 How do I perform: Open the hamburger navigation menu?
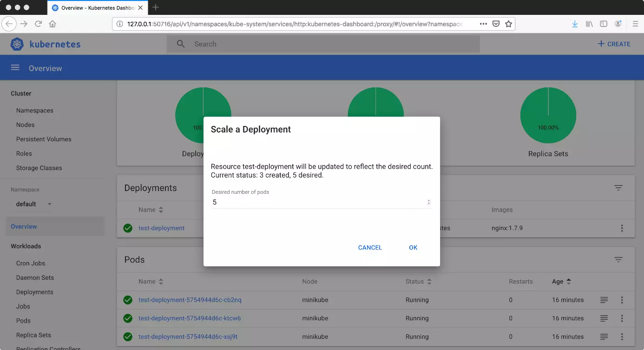pyautogui.click(x=15, y=68)
